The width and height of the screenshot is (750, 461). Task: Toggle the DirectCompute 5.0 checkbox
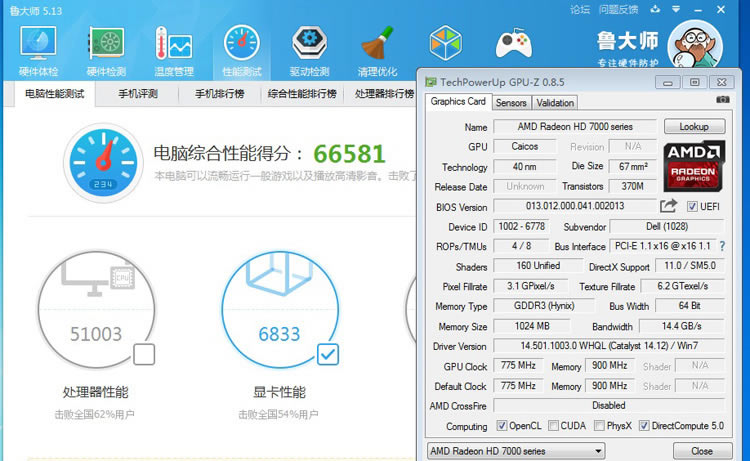644,425
